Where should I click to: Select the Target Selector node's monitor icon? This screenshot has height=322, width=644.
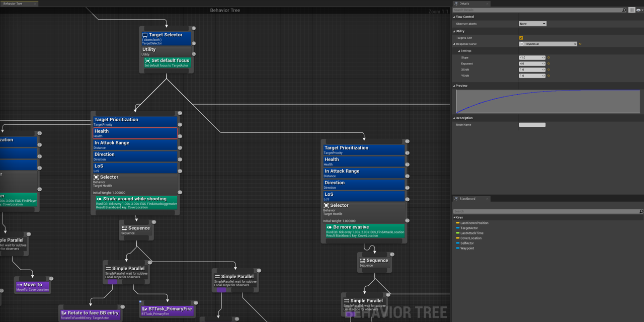click(x=145, y=35)
